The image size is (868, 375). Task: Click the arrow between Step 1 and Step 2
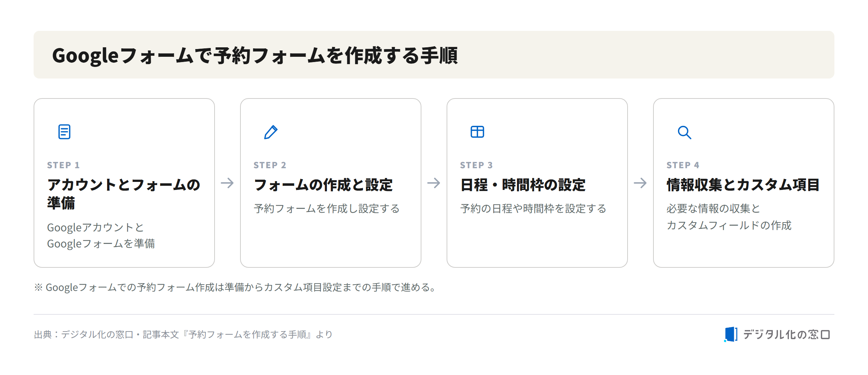coord(227,183)
